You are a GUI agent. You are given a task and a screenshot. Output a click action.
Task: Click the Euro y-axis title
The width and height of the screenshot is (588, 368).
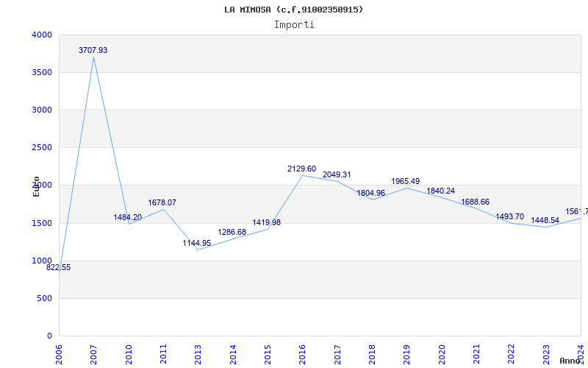[x=36, y=186]
